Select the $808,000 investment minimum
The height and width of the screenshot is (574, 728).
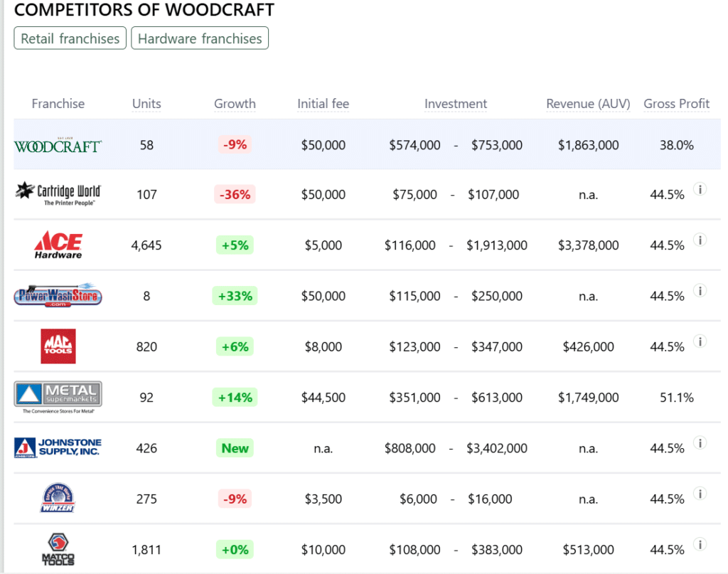click(410, 448)
